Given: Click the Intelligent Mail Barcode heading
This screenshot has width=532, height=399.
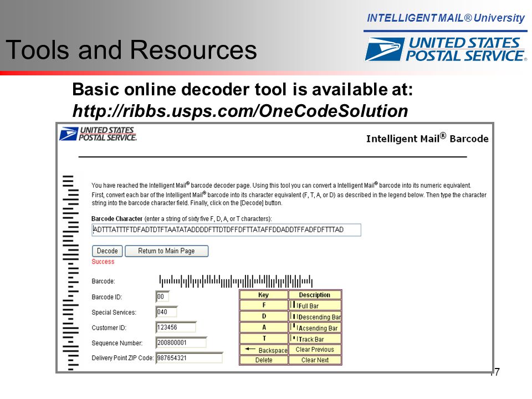Looking at the screenshot, I should click(x=427, y=138).
